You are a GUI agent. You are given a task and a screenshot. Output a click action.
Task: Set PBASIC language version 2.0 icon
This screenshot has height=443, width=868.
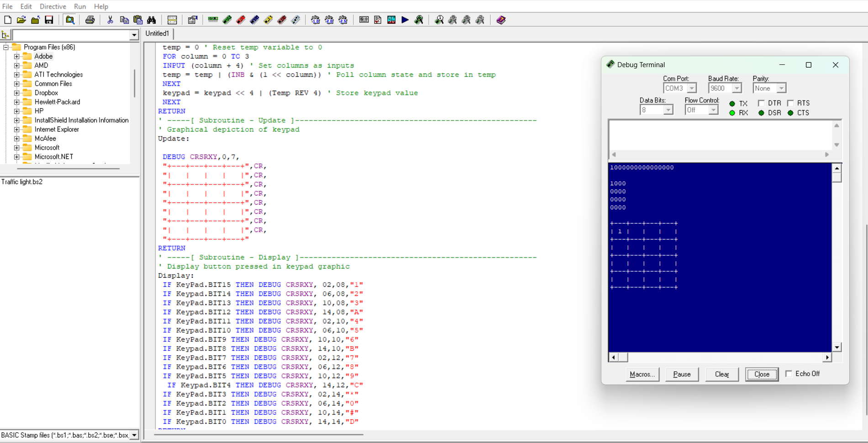point(329,20)
